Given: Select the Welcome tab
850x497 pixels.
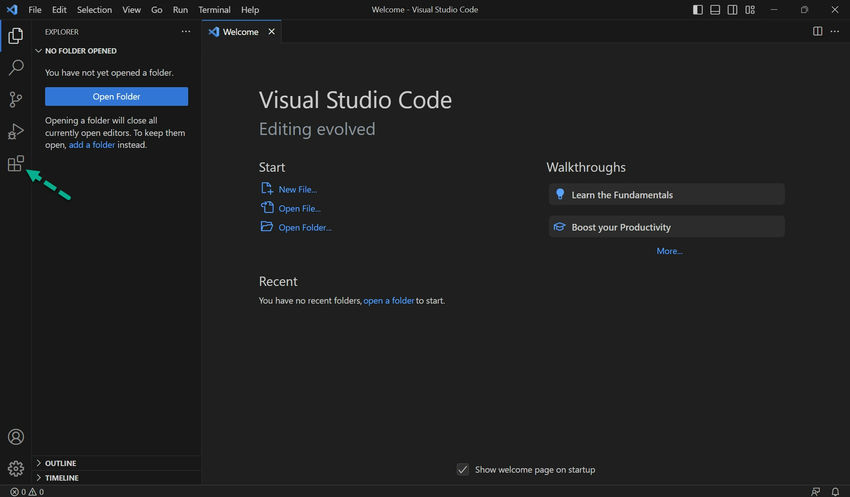Looking at the screenshot, I should [240, 32].
